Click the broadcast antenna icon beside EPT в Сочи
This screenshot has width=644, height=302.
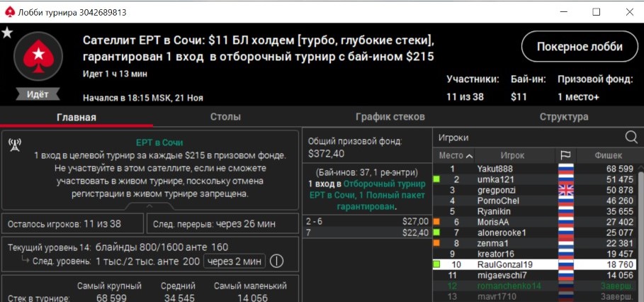(15, 145)
